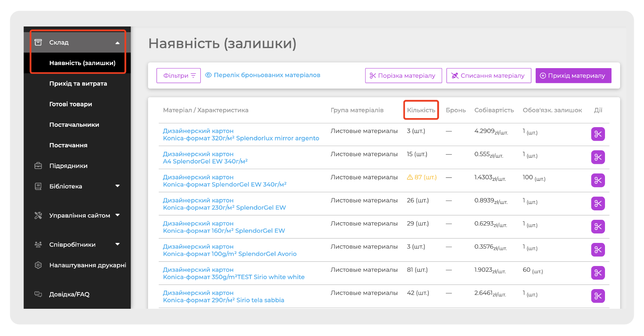Go to Готові товари
Screen dimensions: 644x336
[70, 104]
